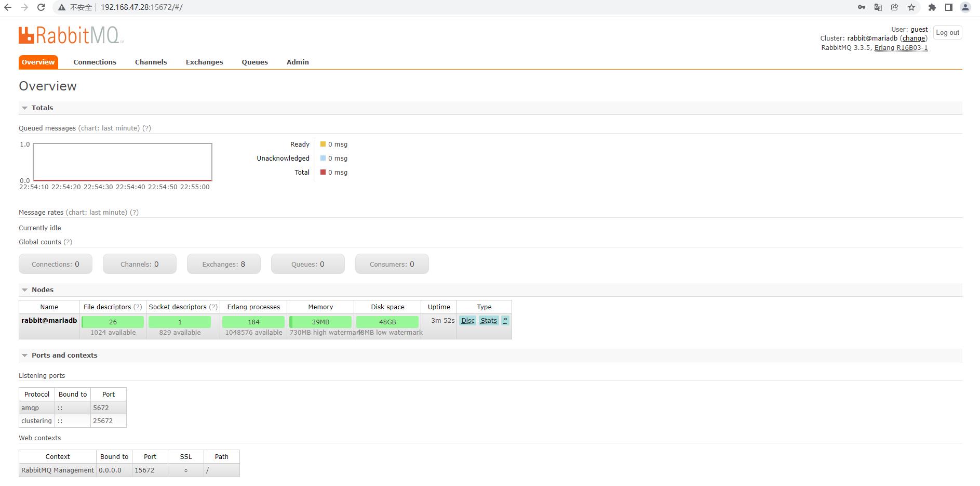The height and width of the screenshot is (486, 980).
Task: Select the amqp protocol cell
Action: click(x=37, y=408)
